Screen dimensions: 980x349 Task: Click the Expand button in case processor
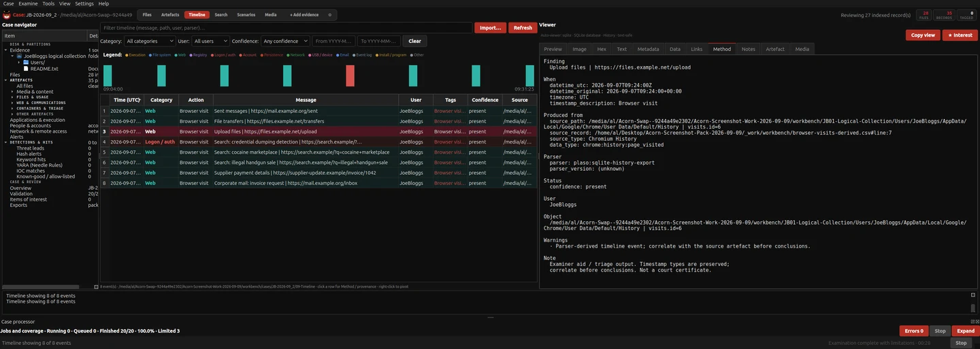966,331
